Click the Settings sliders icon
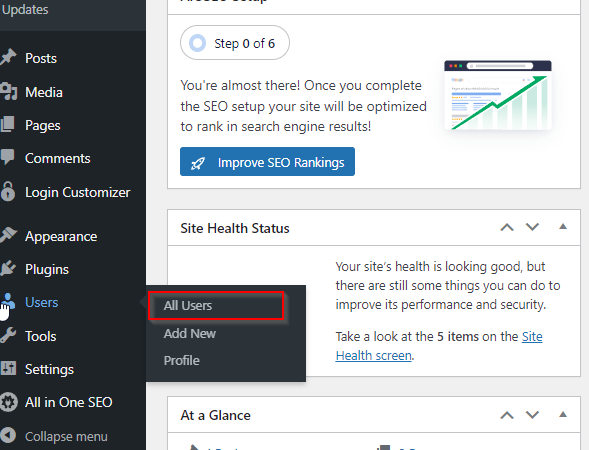The height and width of the screenshot is (450, 589). tap(8, 368)
